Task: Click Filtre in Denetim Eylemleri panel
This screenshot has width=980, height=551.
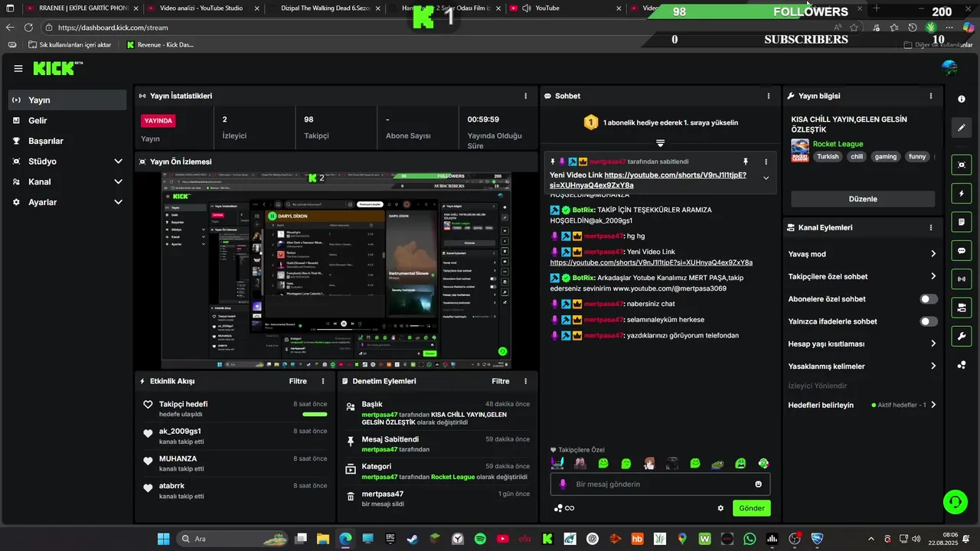Action: [x=500, y=381]
